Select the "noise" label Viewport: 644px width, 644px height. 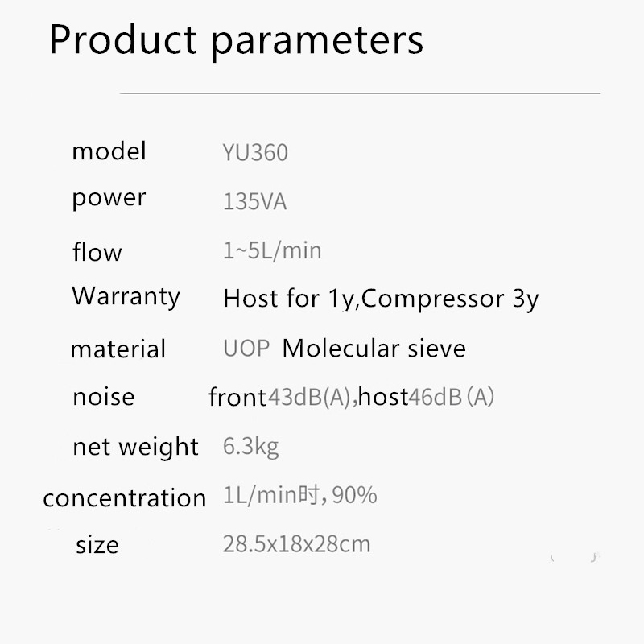pos(103,397)
